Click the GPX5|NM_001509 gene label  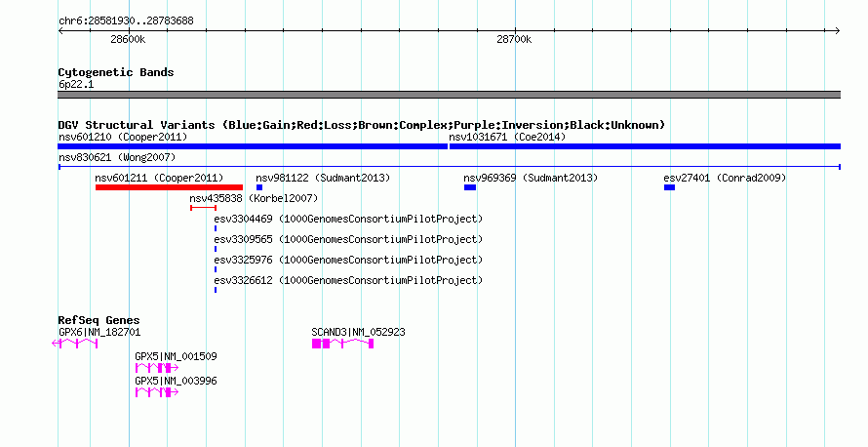176,356
